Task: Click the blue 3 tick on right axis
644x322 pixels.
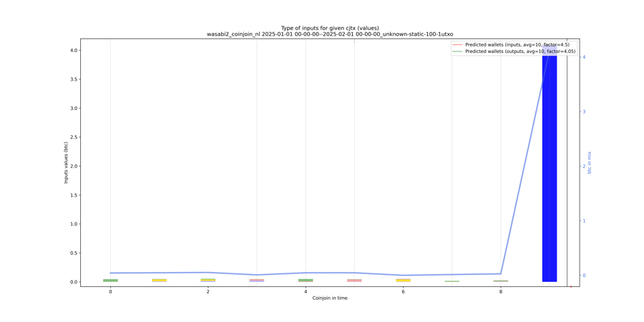Action: click(x=584, y=112)
